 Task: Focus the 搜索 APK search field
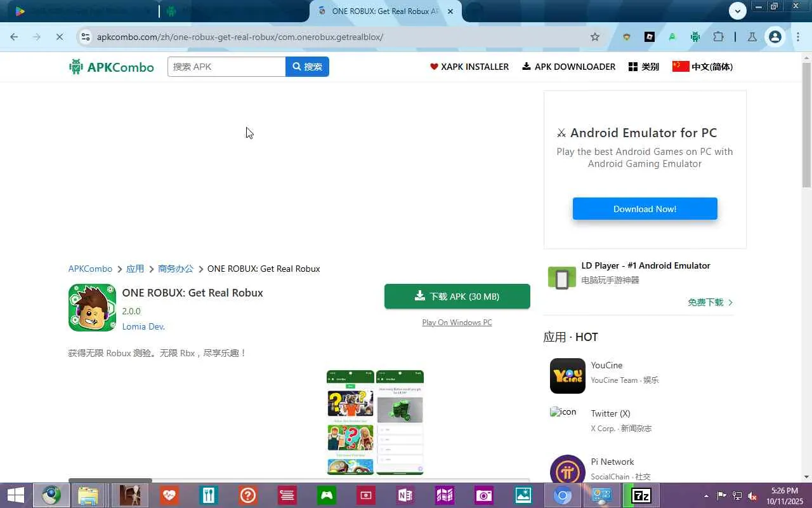point(226,67)
